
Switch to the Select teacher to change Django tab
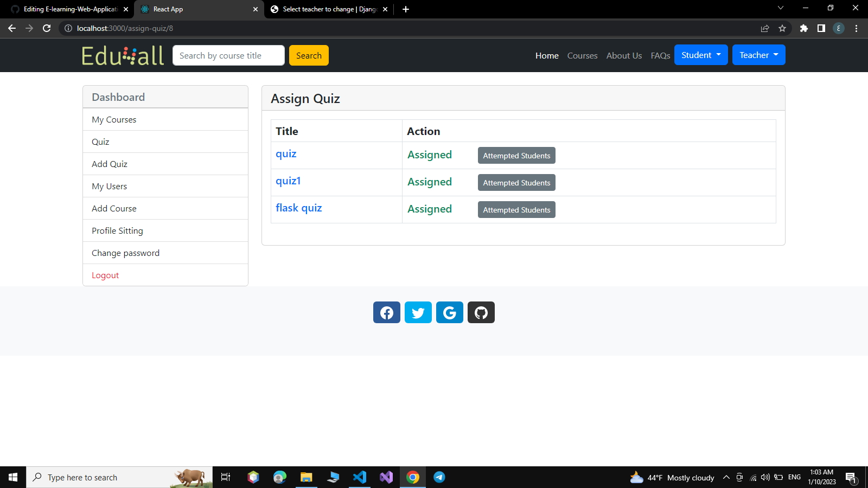(329, 9)
